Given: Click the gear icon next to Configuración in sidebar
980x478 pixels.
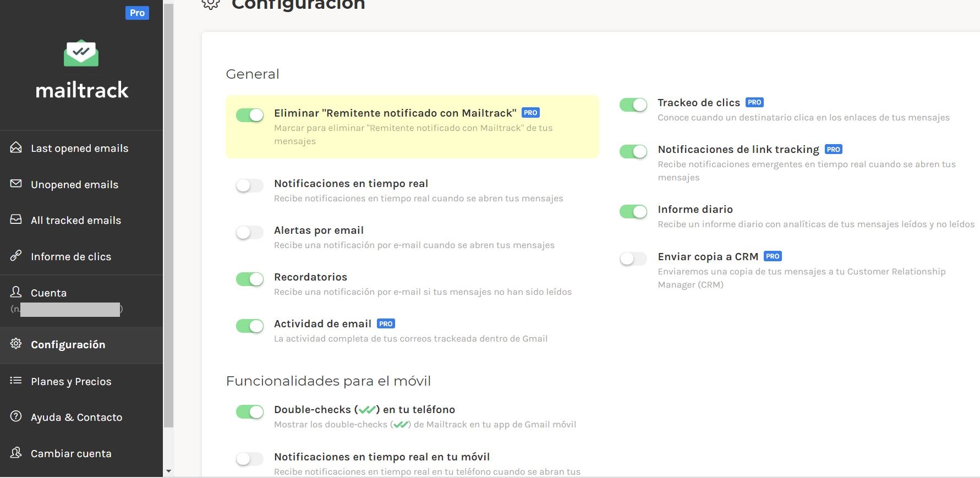Looking at the screenshot, I should pos(16,344).
